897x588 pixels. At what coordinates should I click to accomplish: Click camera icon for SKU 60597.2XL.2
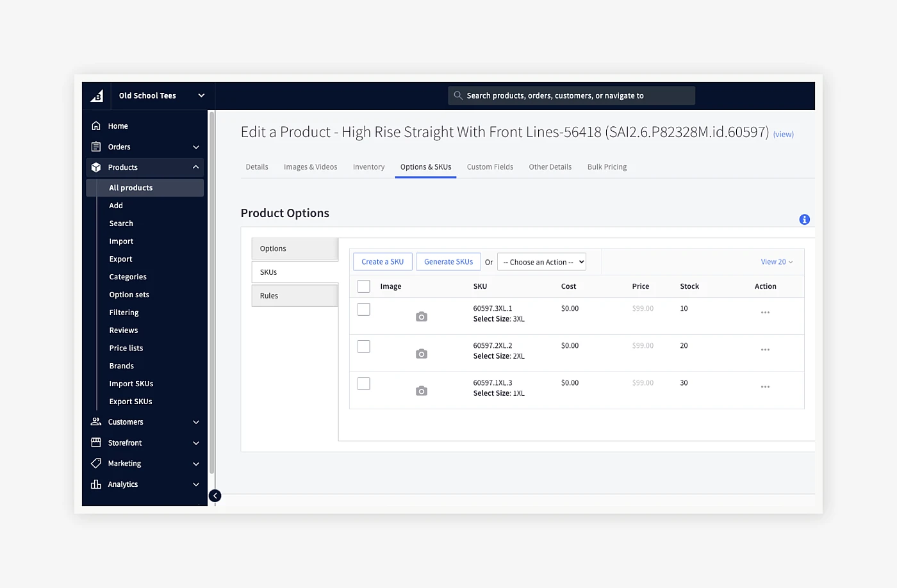pos(422,354)
